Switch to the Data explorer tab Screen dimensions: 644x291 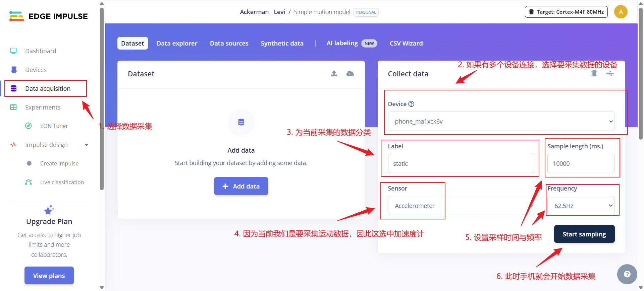tap(177, 43)
